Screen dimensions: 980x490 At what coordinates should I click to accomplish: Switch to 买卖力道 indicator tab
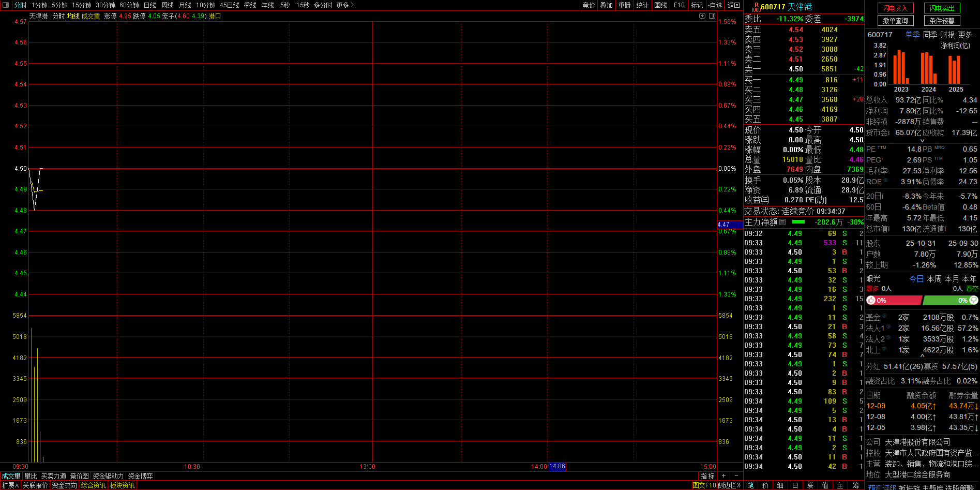tap(54, 476)
